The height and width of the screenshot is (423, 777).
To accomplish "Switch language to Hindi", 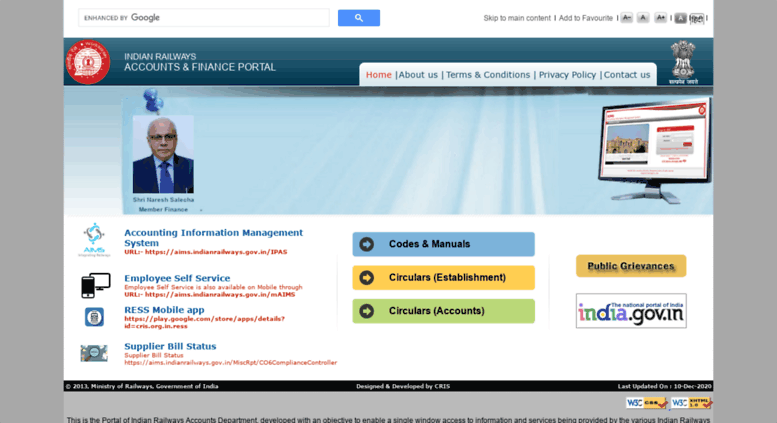I will pos(696,18).
